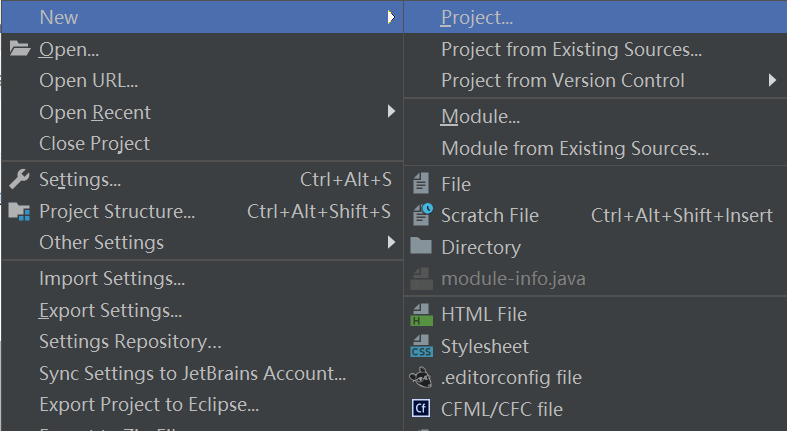Viewport: 787px width, 431px height.
Task: Click the Project Structure icon
Action: [x=20, y=211]
